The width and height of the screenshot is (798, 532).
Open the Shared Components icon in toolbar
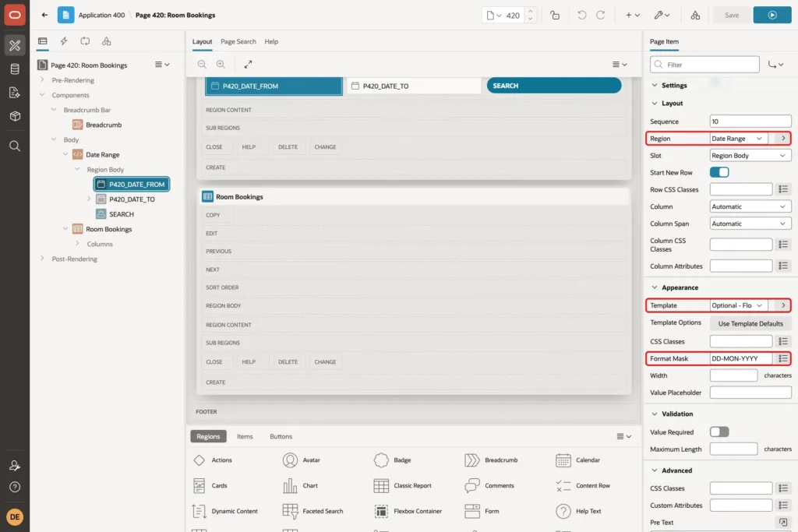click(x=694, y=16)
